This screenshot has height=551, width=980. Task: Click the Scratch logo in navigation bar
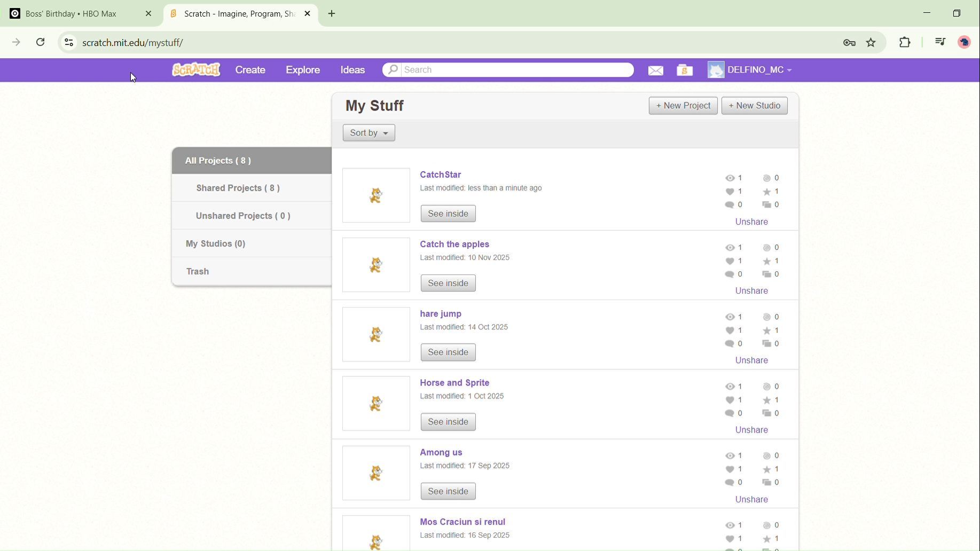(x=196, y=70)
